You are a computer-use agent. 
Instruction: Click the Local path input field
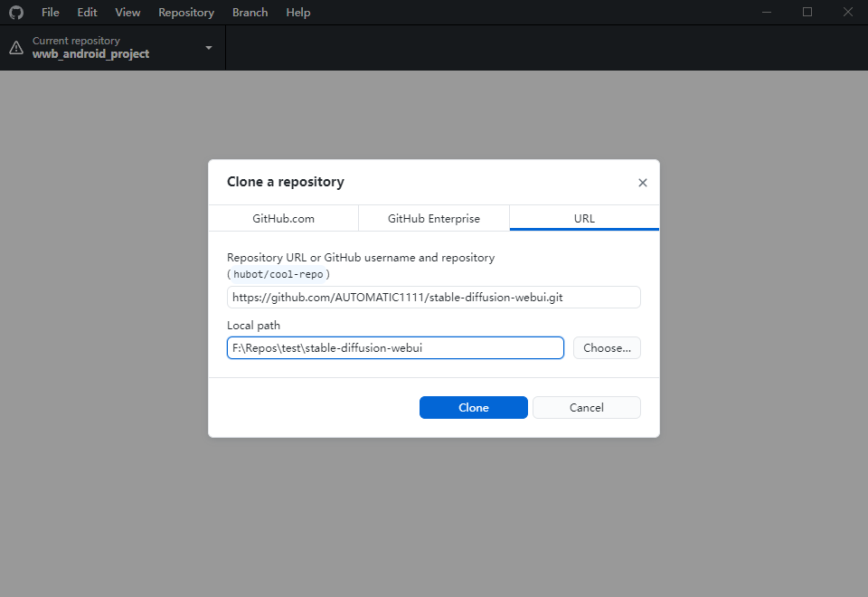click(x=395, y=347)
